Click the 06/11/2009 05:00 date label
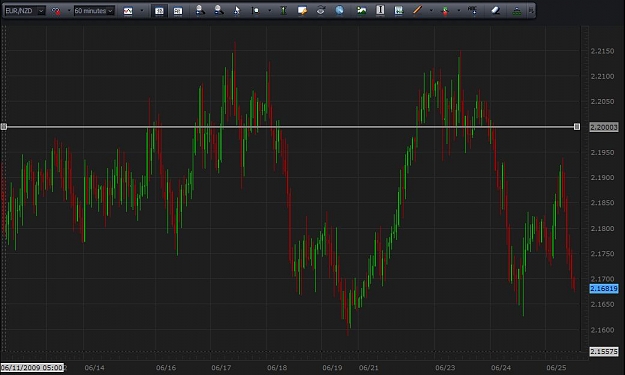The height and width of the screenshot is (375, 625). click(x=32, y=367)
